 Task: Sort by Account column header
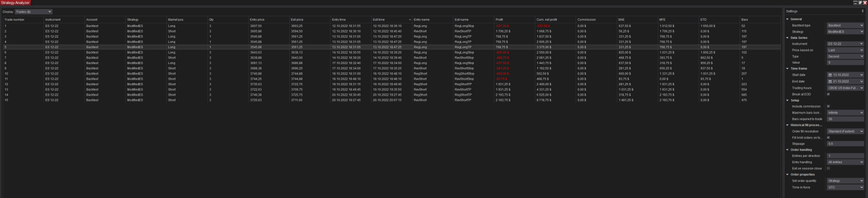point(105,20)
